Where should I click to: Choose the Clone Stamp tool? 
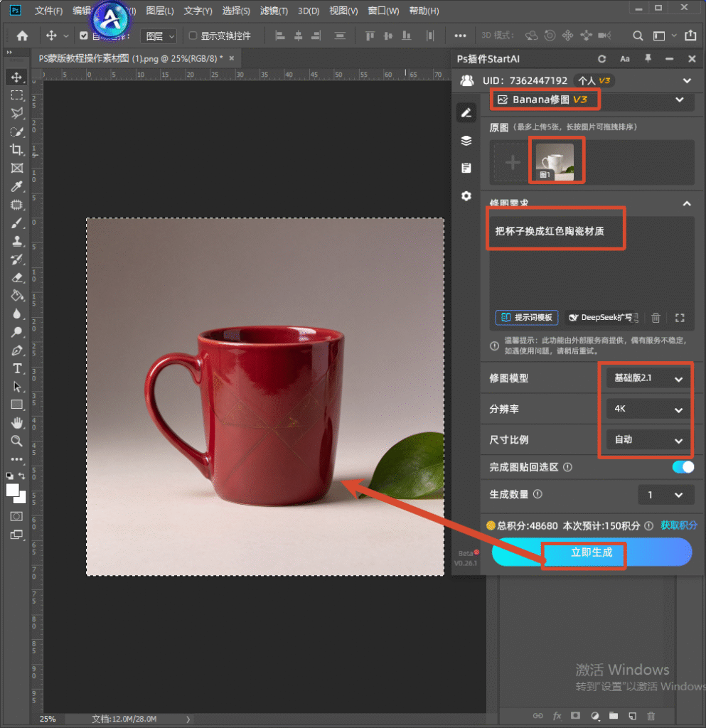pos(17,241)
